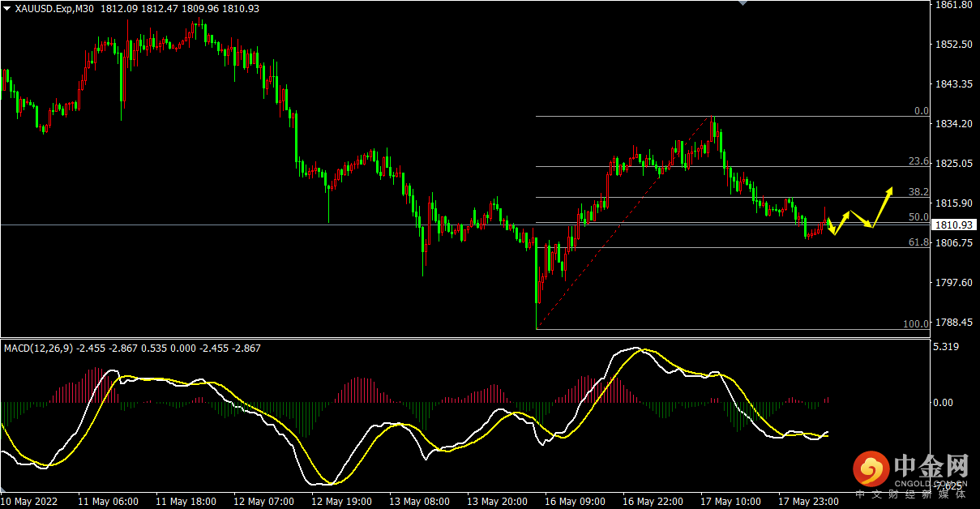The image size is (980, 509).
Task: Click time axis label 12 May 07:00
Action: click(263, 502)
